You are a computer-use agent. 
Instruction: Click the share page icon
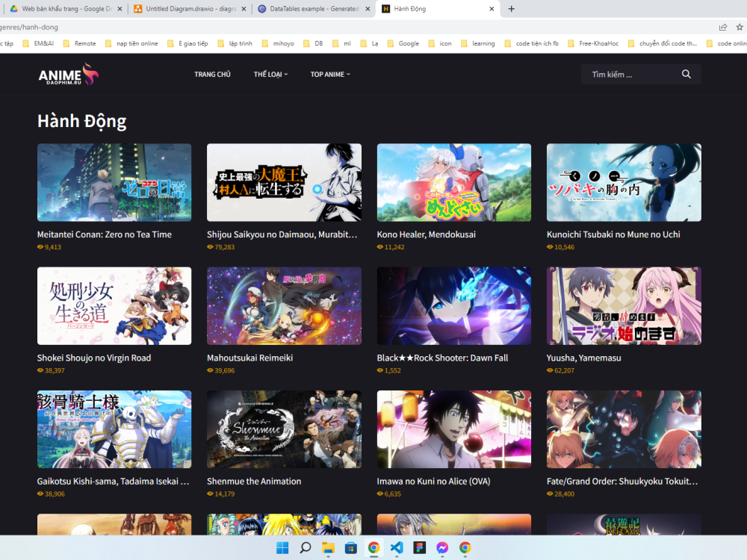point(722,27)
